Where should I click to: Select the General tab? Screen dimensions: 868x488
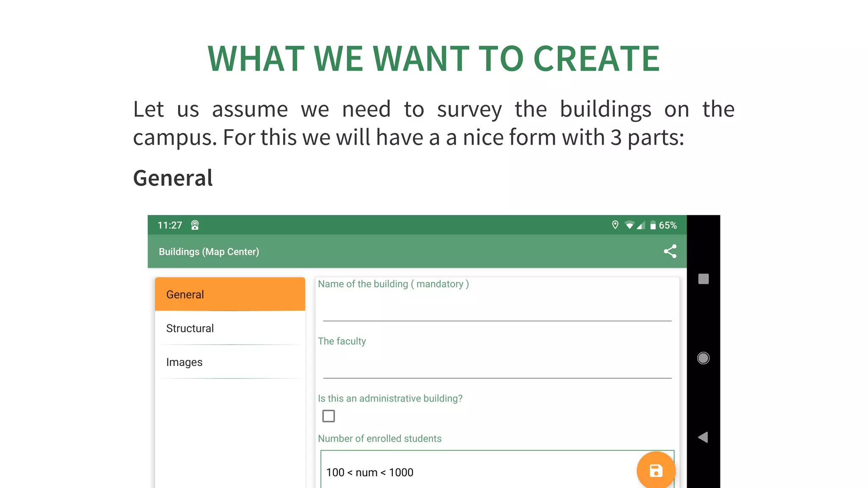pos(230,294)
